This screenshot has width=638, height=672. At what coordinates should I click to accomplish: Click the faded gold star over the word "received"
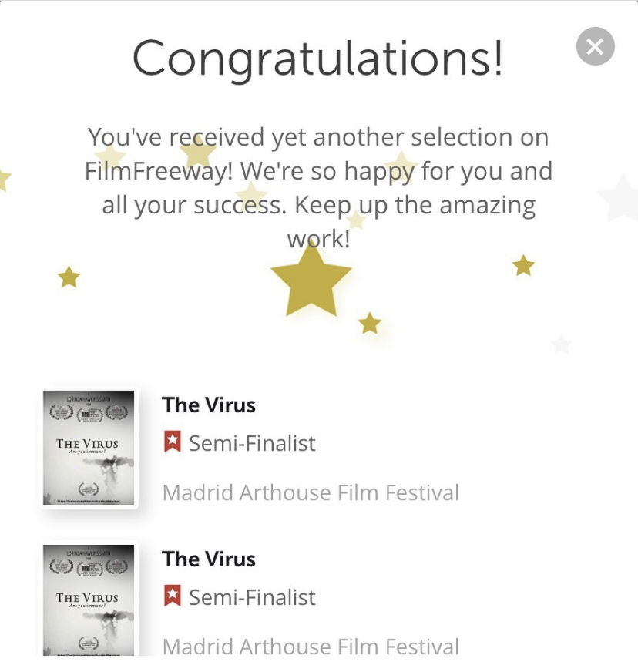coord(198,150)
